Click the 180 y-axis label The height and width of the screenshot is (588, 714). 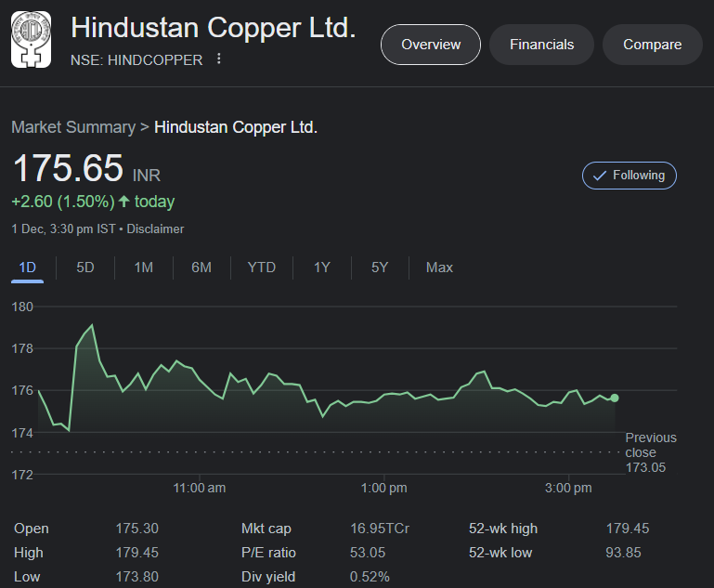pos(22,307)
